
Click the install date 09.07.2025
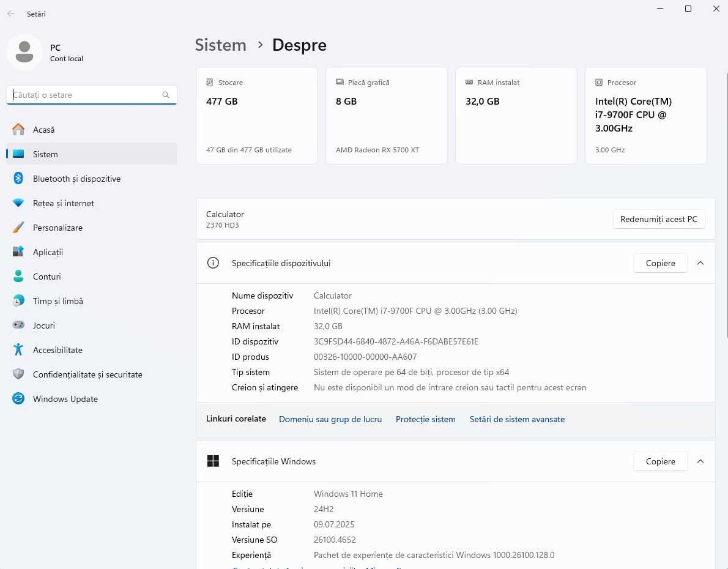point(334,524)
